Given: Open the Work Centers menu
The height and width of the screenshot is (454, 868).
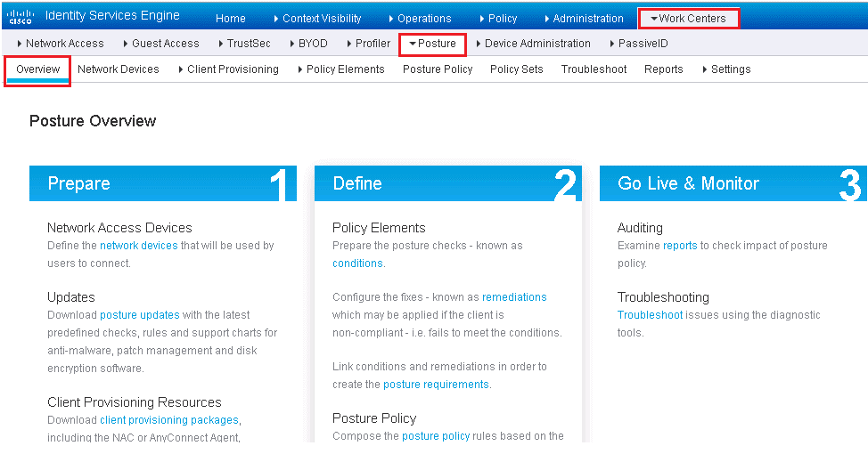Looking at the screenshot, I should coord(688,18).
